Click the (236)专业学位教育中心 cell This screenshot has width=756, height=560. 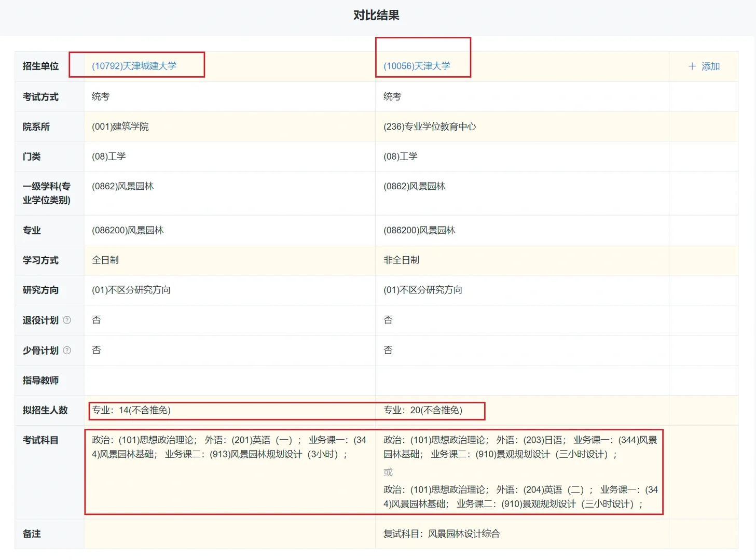click(x=430, y=127)
